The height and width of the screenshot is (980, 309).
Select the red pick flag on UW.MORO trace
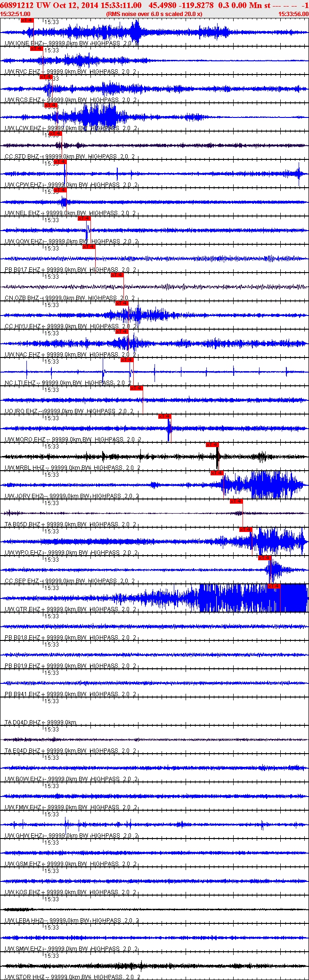tap(164, 416)
